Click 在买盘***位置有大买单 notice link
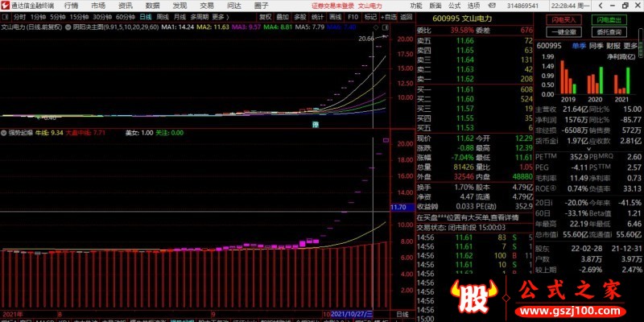Image resolution: width=644 pixels, height=322 pixels. click(468, 217)
